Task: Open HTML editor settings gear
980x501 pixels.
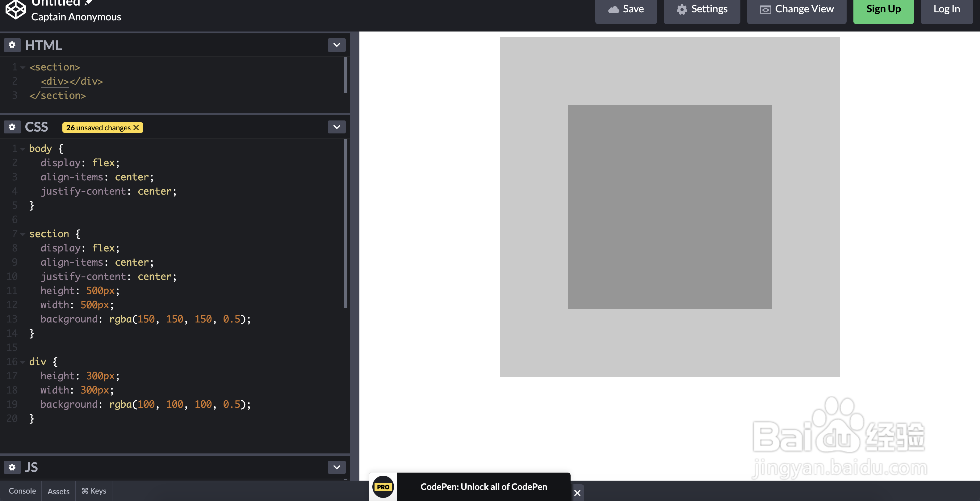Action: [12, 45]
